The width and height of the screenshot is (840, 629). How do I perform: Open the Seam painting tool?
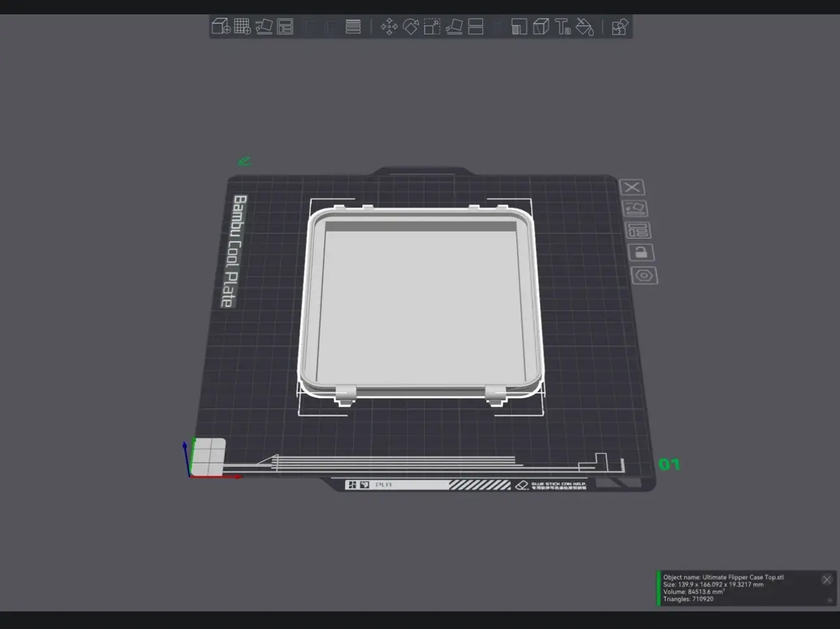click(x=540, y=27)
